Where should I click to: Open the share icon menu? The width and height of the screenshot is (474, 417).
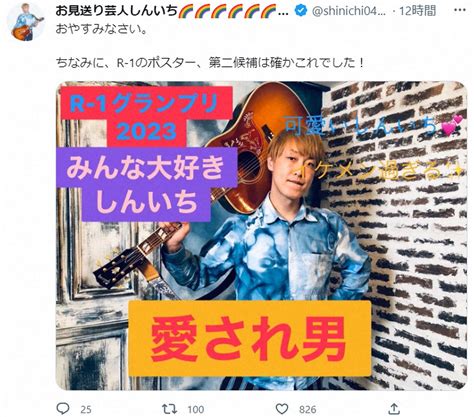[394, 408]
